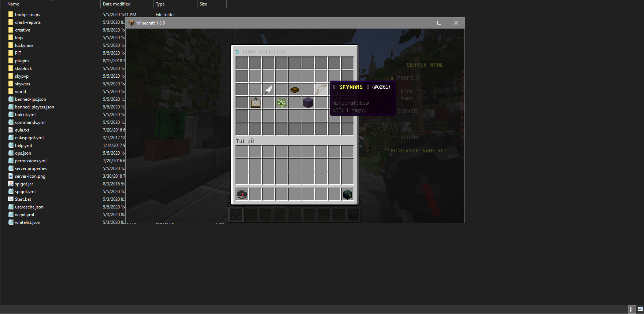Select the wepif.yml file name
Image resolution: width=644 pixels, height=314 pixels.
(x=25, y=215)
